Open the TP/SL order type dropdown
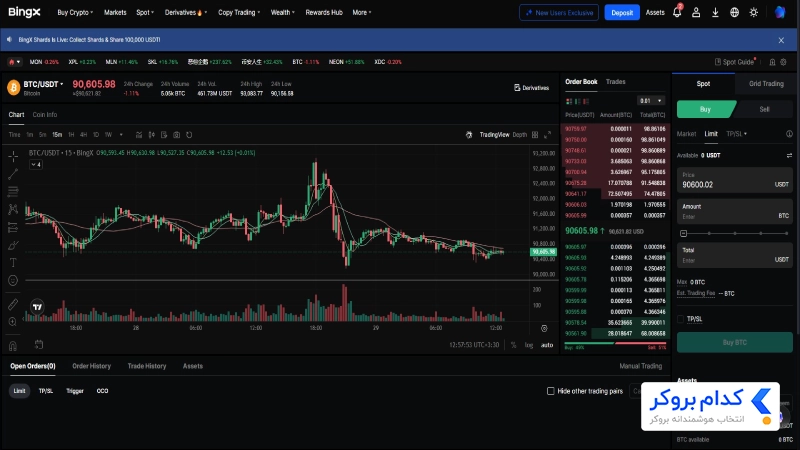 [737, 134]
